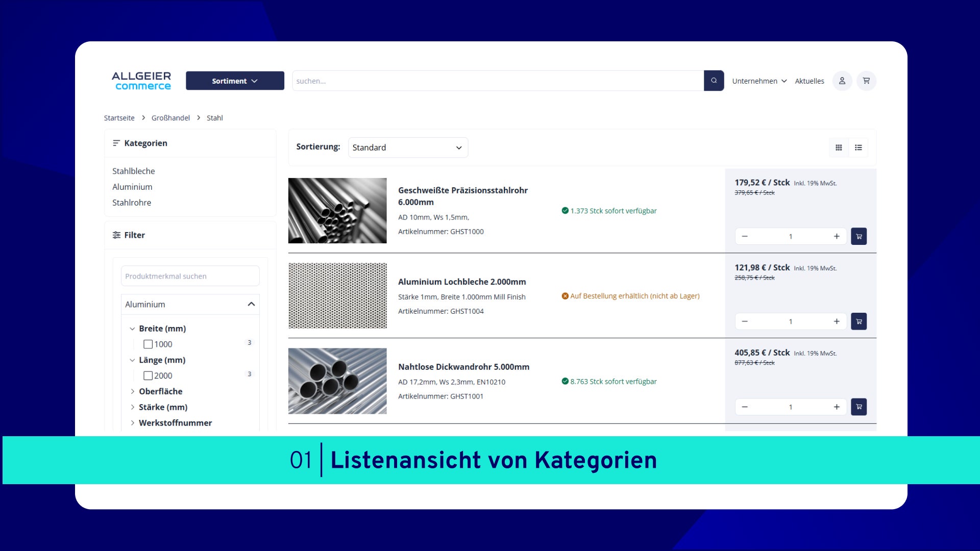Click the Kategorien filter icon
The image size is (980, 551).
tap(116, 143)
